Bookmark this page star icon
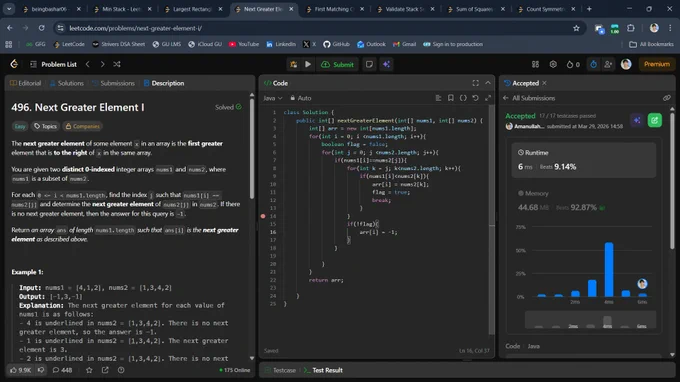This screenshot has width=680, height=382. (576, 28)
